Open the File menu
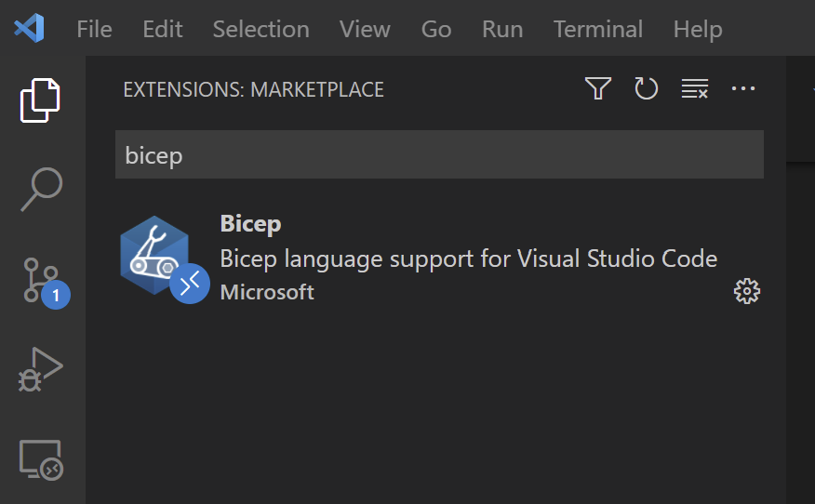 tap(94, 29)
